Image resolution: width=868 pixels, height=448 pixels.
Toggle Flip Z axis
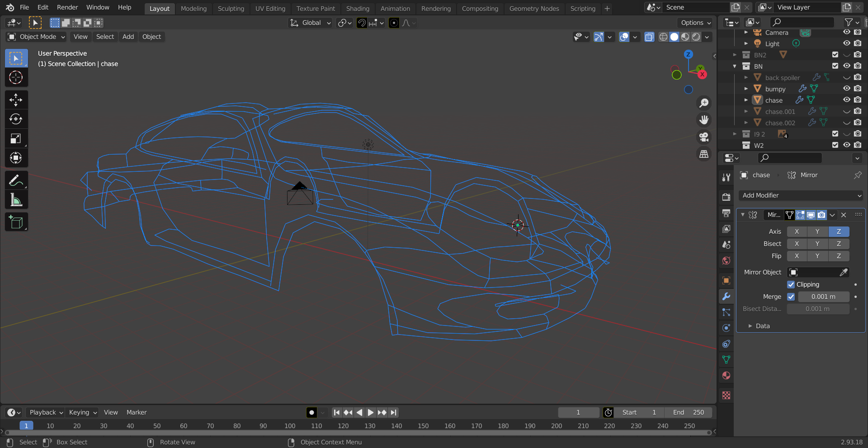point(839,256)
